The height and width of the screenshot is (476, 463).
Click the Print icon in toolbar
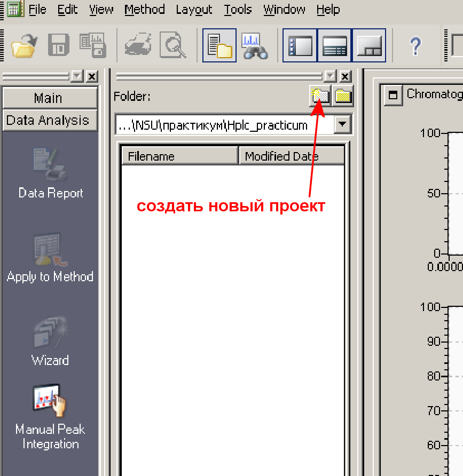(138, 45)
